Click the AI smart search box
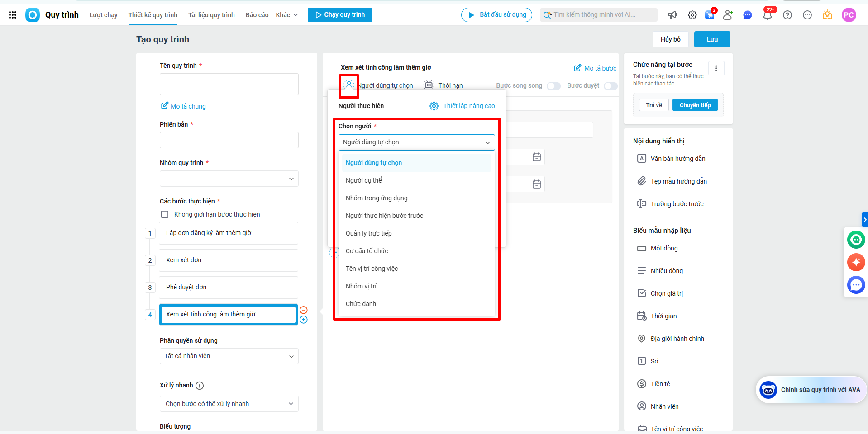This screenshot has height=434, width=868. pyautogui.click(x=599, y=15)
